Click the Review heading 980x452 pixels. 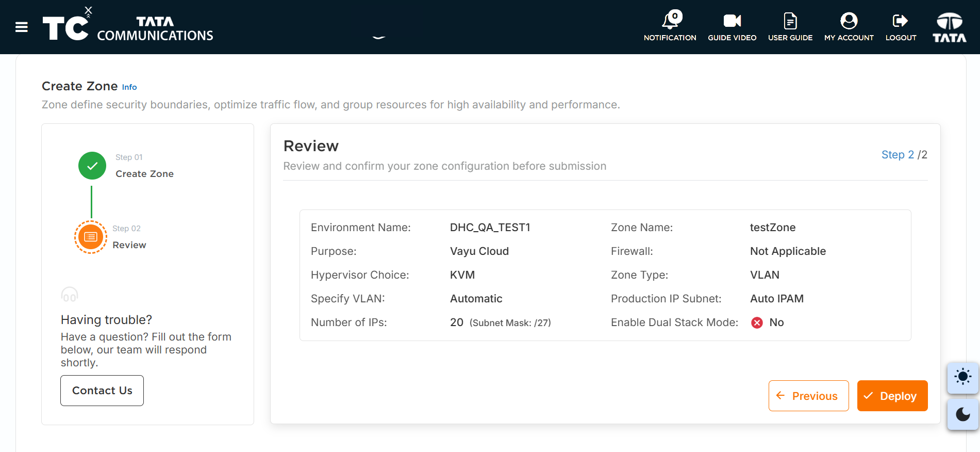pyautogui.click(x=311, y=146)
